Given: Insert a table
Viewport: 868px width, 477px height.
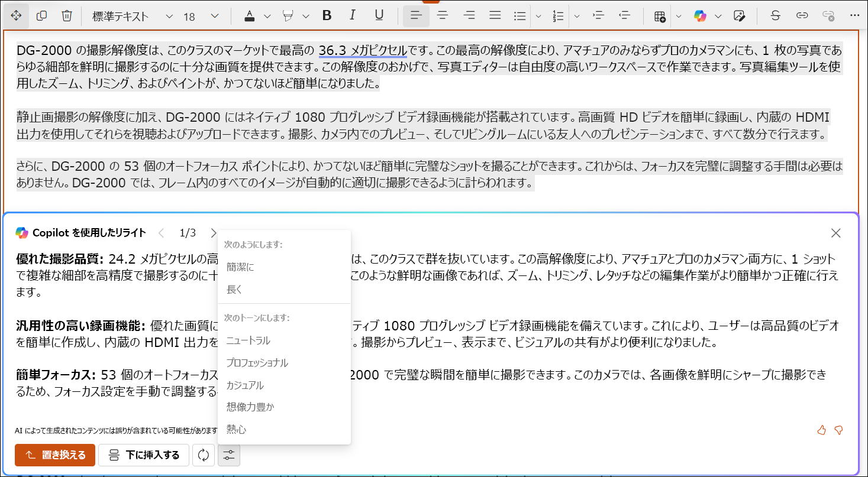Looking at the screenshot, I should (660, 16).
